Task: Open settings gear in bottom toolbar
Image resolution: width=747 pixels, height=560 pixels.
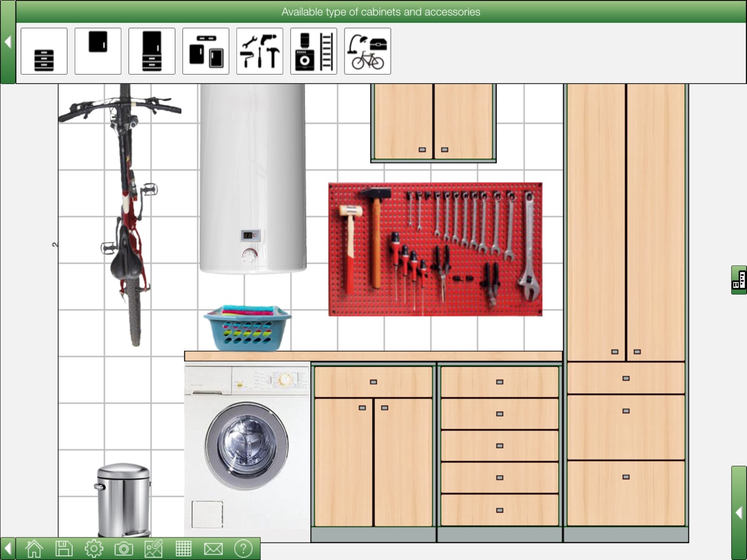Action: click(94, 548)
